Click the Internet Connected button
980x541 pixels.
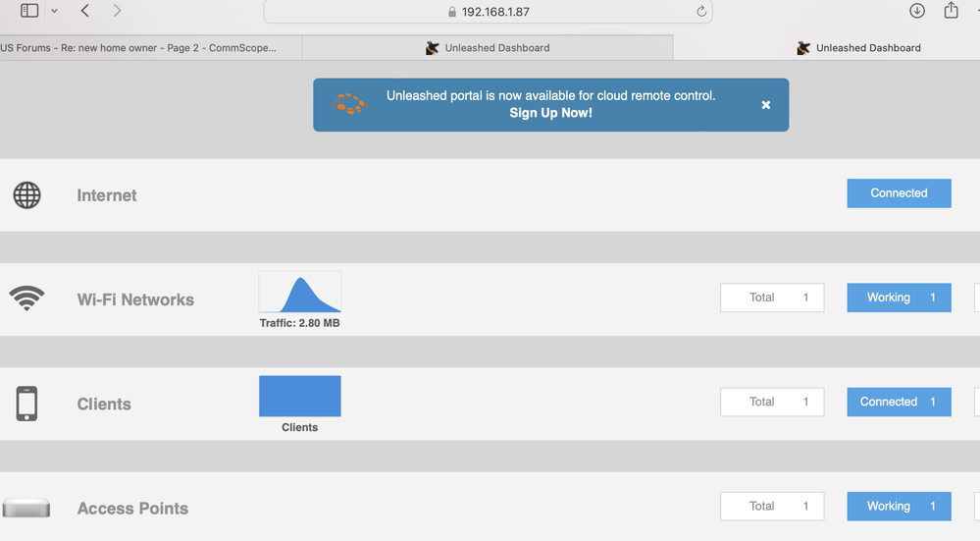pyautogui.click(x=899, y=193)
